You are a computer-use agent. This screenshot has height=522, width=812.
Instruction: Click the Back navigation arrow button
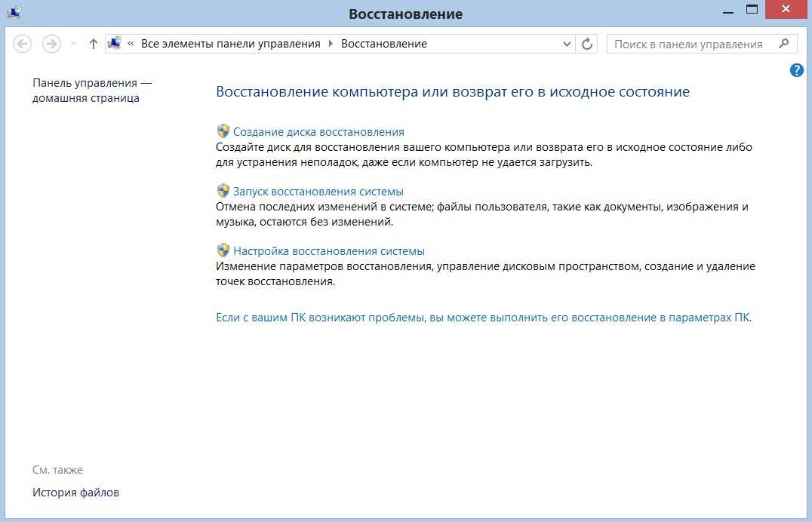tap(23, 44)
